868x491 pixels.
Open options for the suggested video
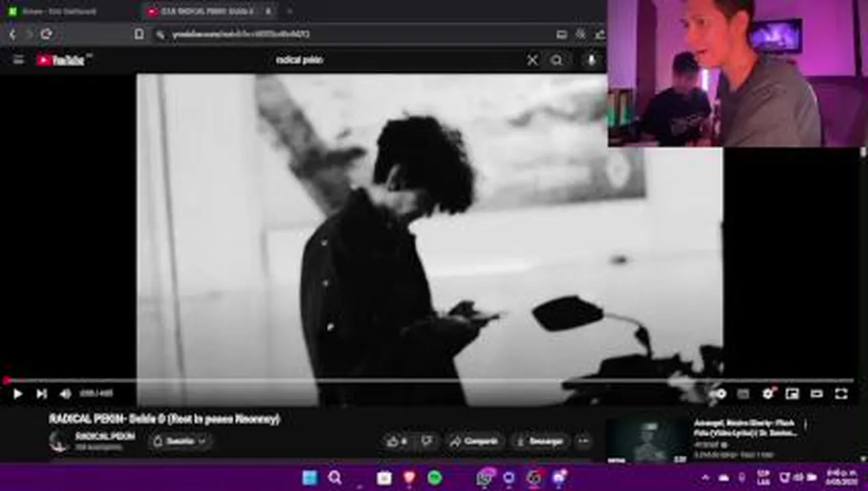pyautogui.click(x=806, y=425)
